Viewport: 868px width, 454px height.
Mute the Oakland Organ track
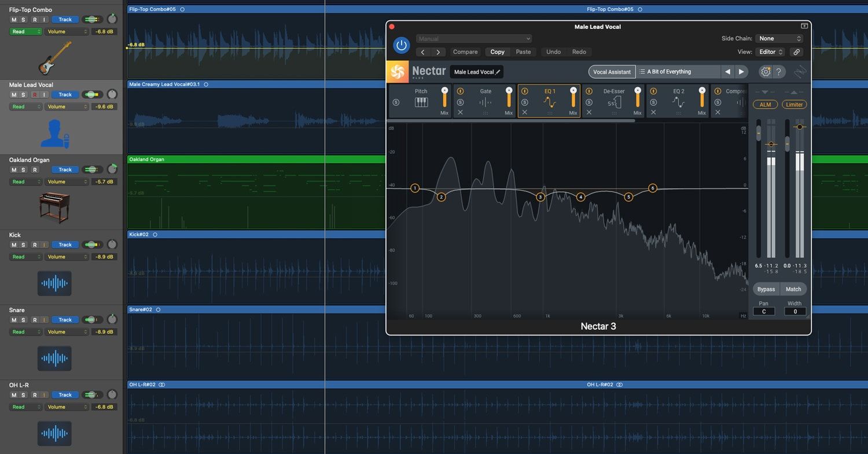(14, 170)
